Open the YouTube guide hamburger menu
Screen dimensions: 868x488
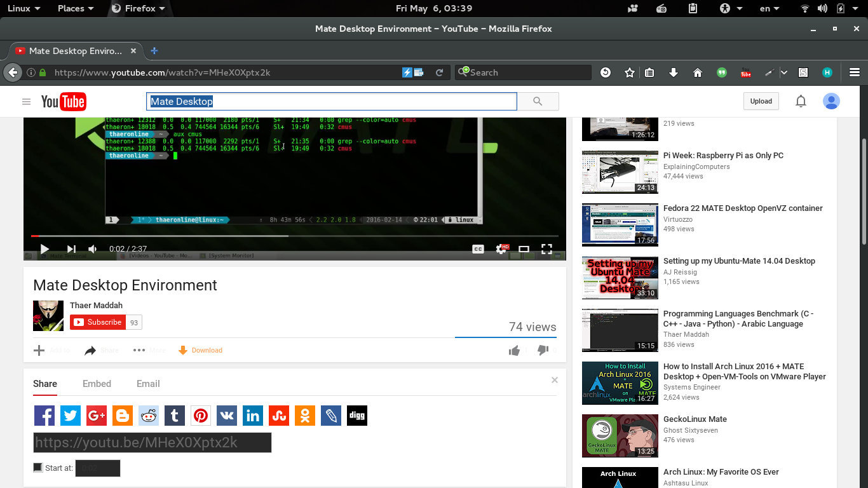(x=26, y=102)
